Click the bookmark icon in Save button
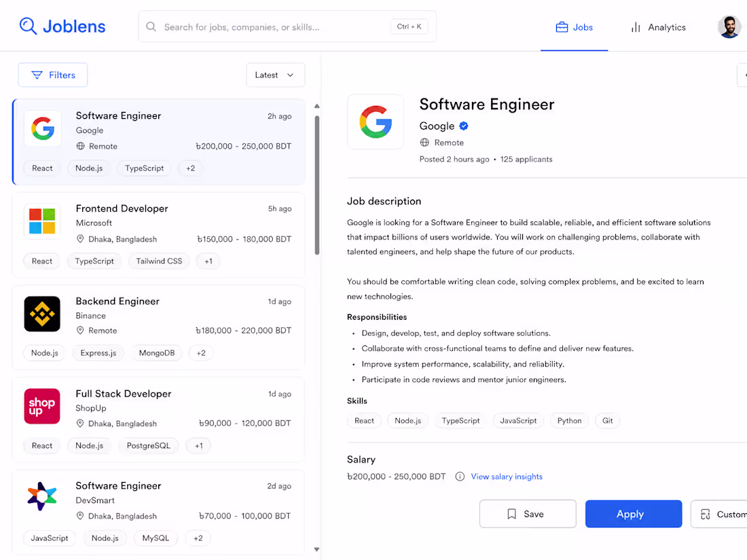The width and height of the screenshot is (747, 560). 511,514
